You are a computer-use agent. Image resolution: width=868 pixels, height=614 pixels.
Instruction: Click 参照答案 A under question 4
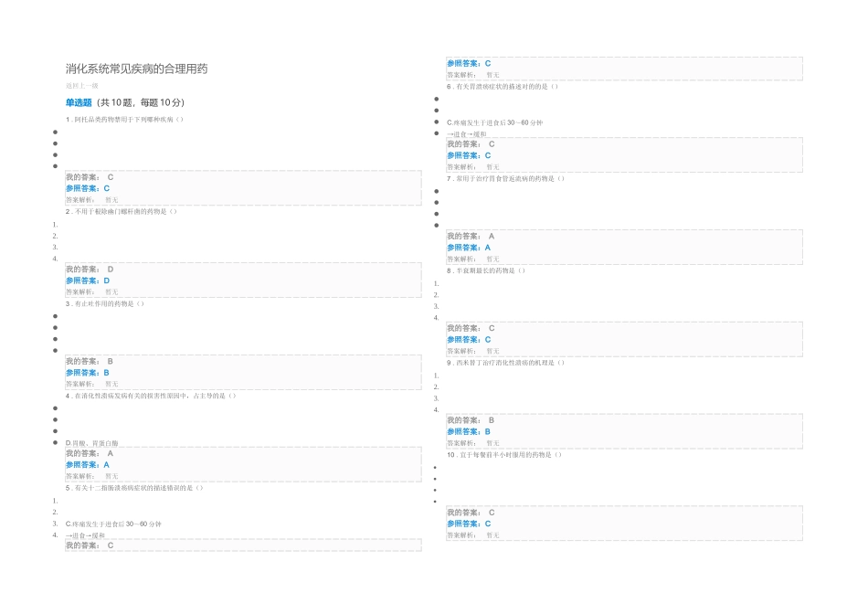click(x=88, y=464)
